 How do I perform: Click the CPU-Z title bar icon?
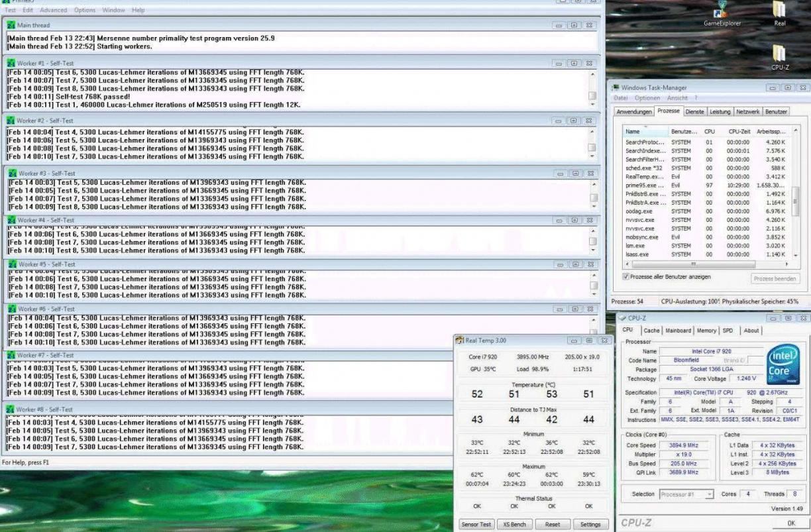(x=622, y=318)
